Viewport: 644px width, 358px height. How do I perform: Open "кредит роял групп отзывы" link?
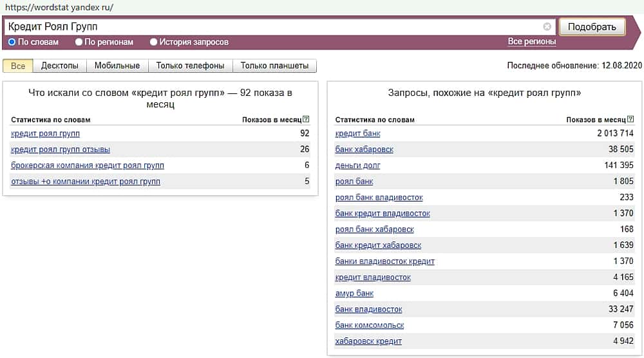click(x=61, y=149)
